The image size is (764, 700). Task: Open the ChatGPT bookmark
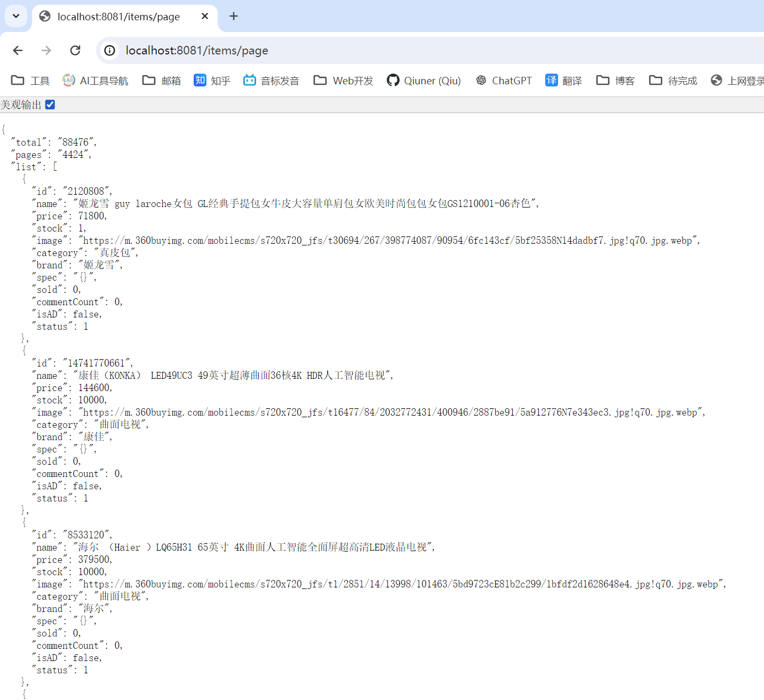pyautogui.click(x=504, y=81)
